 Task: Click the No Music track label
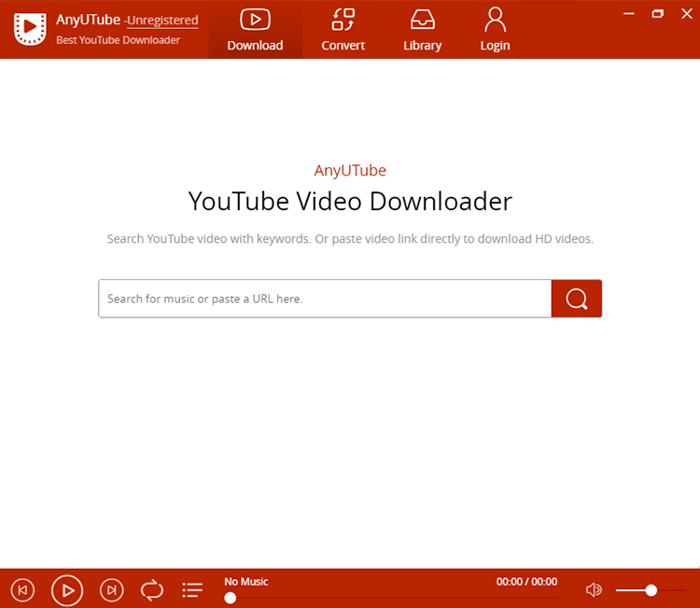point(246,582)
